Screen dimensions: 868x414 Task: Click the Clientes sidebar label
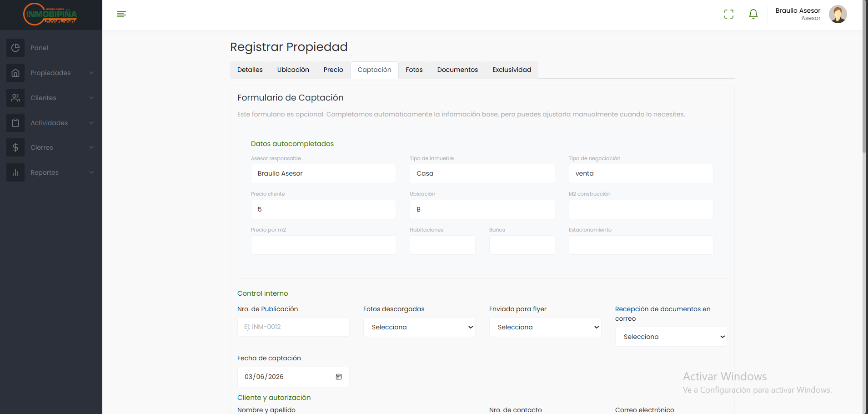(x=43, y=98)
